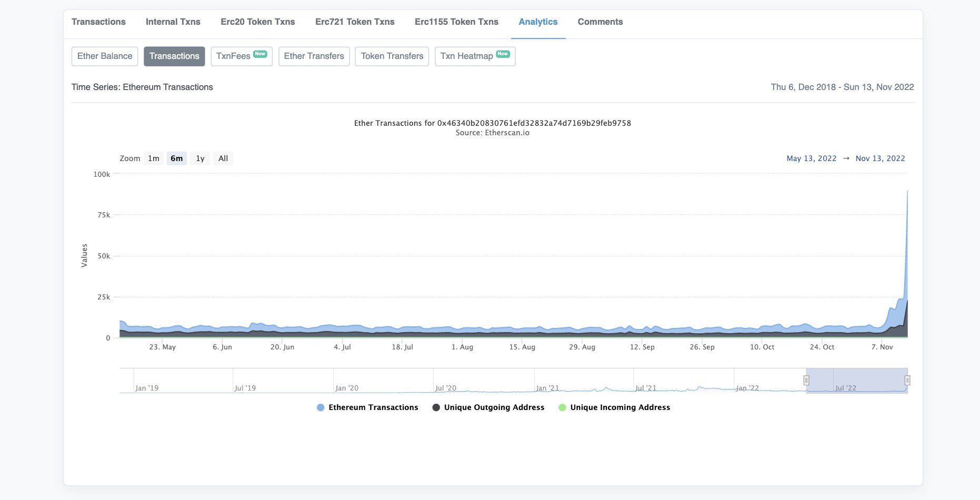Switch to Internal Txns tab

click(173, 22)
